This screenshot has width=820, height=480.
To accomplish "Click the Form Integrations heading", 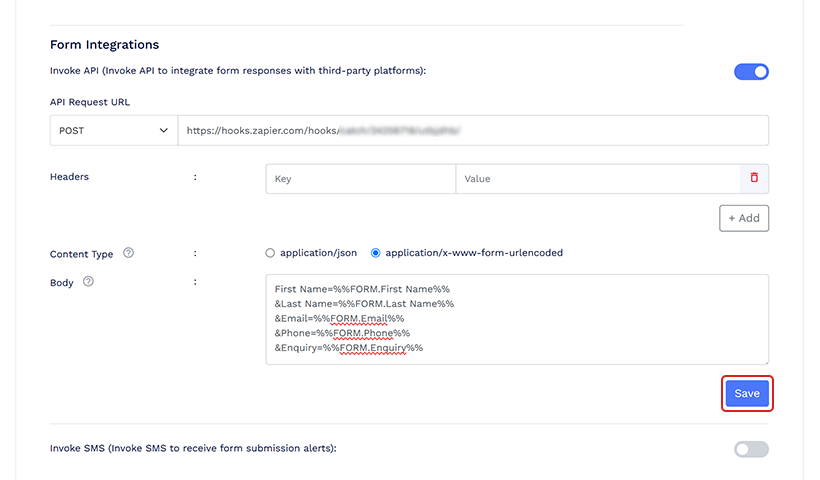I will pyautogui.click(x=104, y=45).
